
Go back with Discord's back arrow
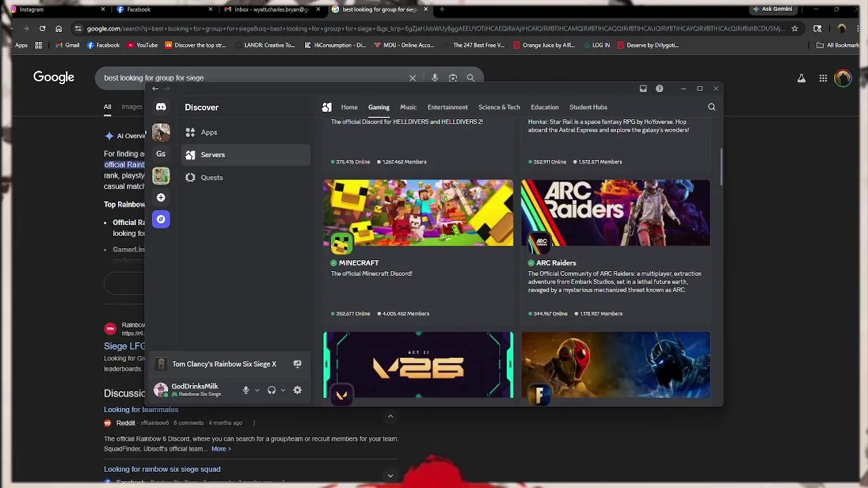point(155,89)
